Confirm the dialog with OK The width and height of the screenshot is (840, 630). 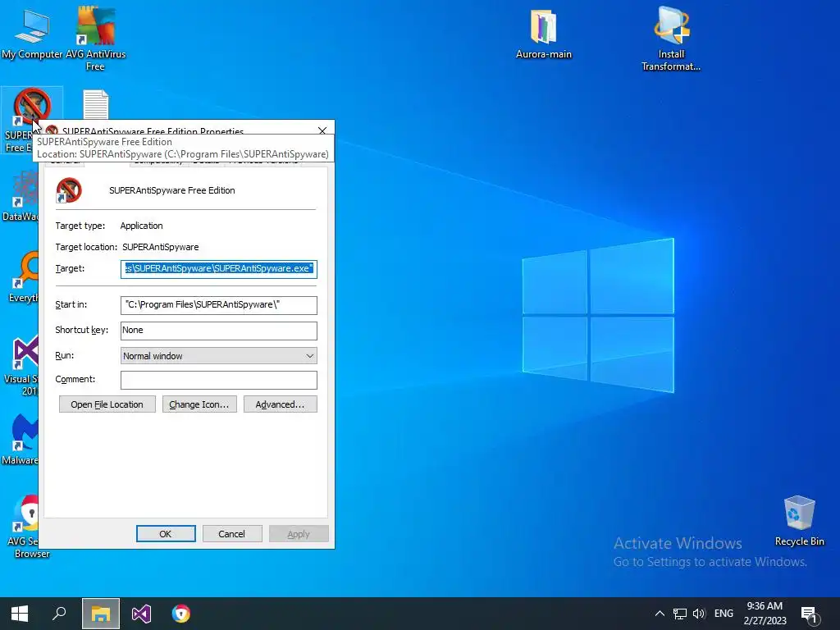(166, 533)
